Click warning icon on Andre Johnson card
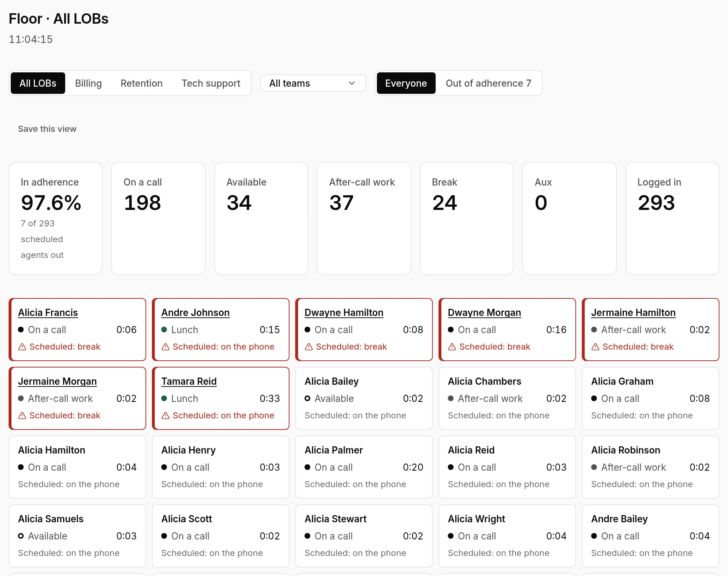728x576 pixels. tap(166, 347)
